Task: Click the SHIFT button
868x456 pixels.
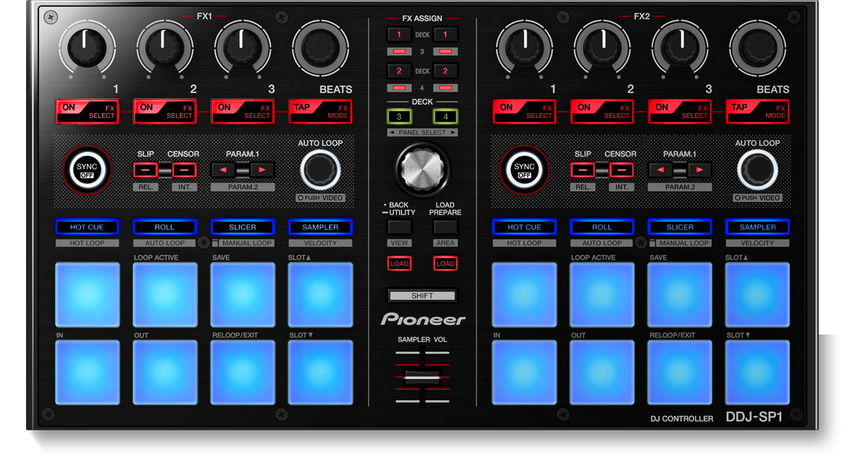Action: tap(422, 295)
